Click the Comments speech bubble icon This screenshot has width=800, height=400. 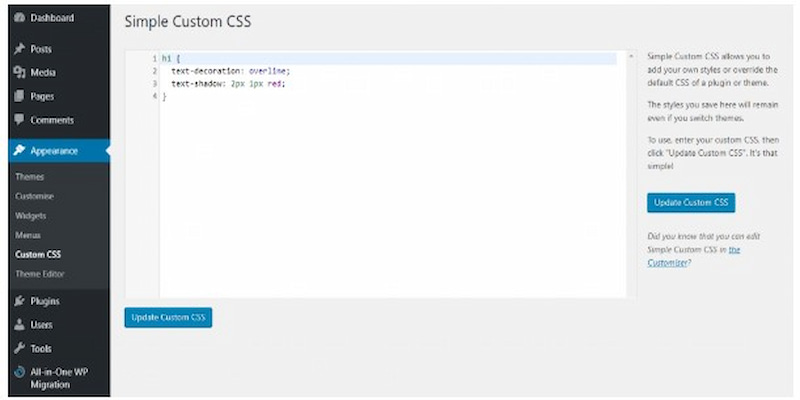[x=18, y=121]
